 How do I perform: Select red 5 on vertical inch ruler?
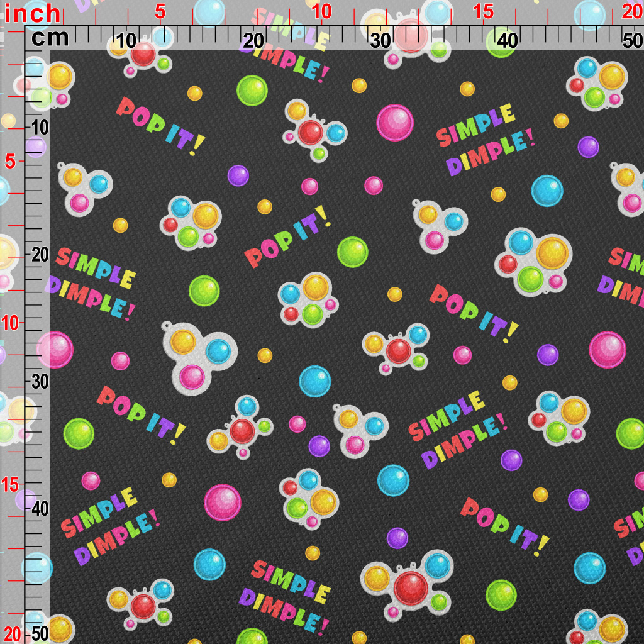tap(10, 162)
